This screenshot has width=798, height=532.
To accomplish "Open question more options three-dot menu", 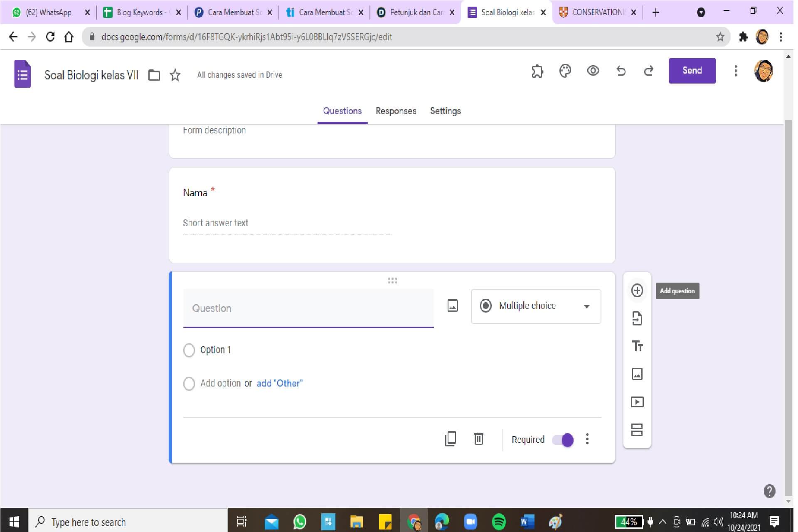I will coord(587,439).
